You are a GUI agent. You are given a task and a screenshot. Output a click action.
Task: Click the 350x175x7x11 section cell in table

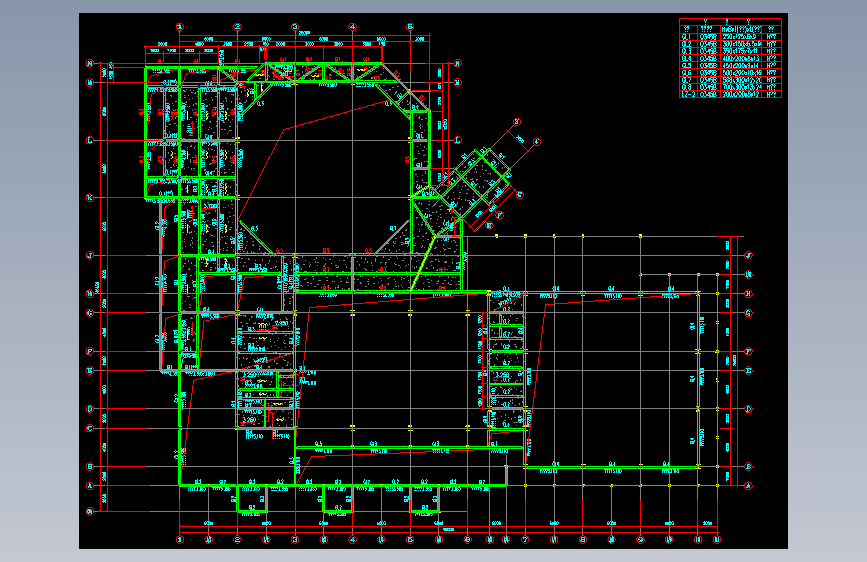pyautogui.click(x=741, y=51)
